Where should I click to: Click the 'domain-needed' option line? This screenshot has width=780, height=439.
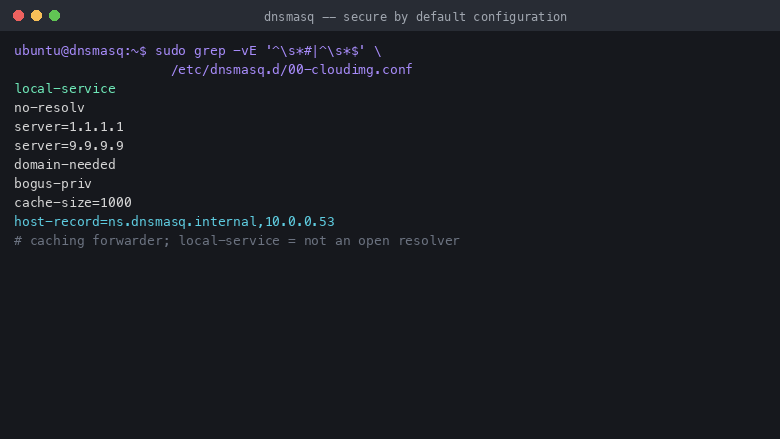[65, 165]
